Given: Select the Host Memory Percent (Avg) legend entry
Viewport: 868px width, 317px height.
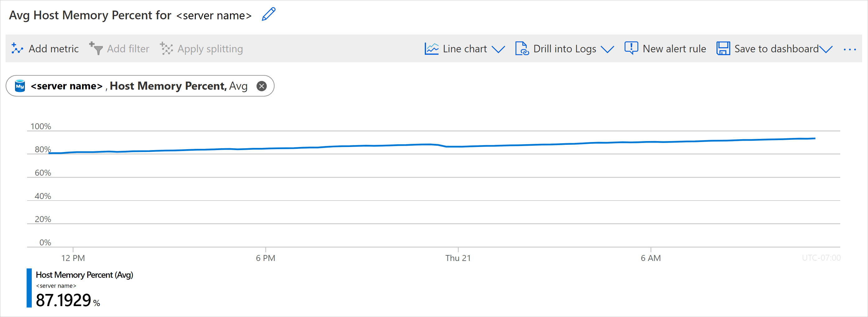Looking at the screenshot, I should point(84,275).
